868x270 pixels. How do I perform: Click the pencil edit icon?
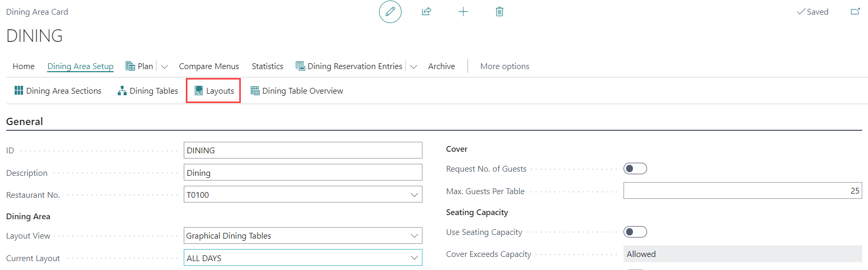coord(390,12)
